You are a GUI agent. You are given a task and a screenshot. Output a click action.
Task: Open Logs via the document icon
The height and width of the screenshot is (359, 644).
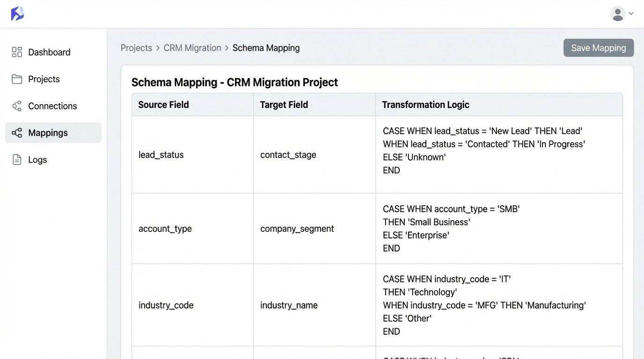(17, 159)
